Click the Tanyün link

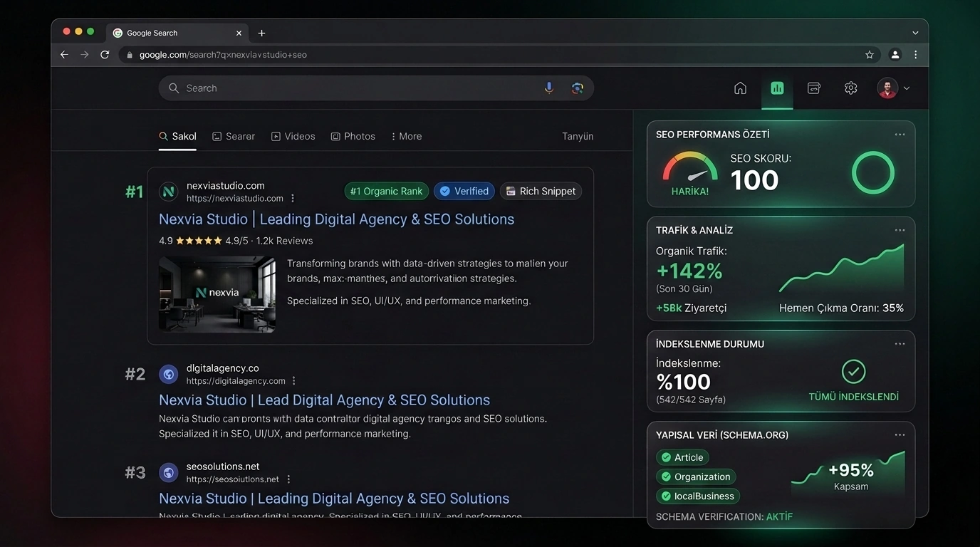click(x=578, y=136)
